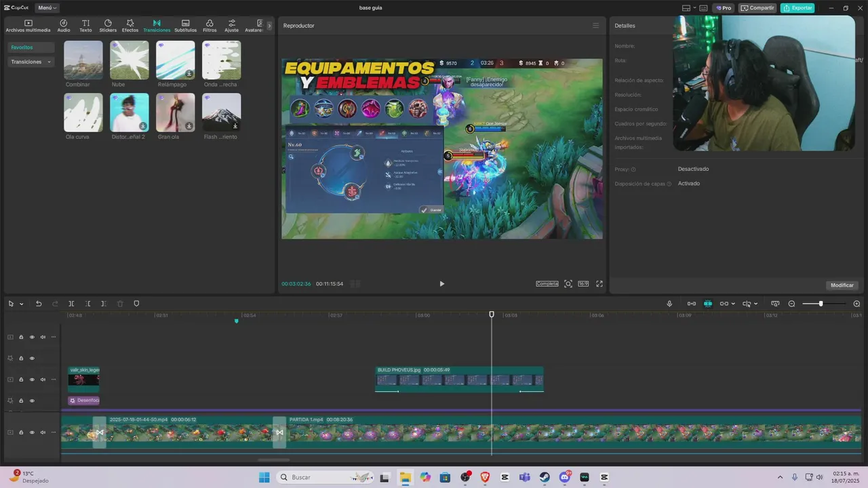This screenshot has width=868, height=488.
Task: Select the Nube transition thumbnail
Action: point(130,60)
